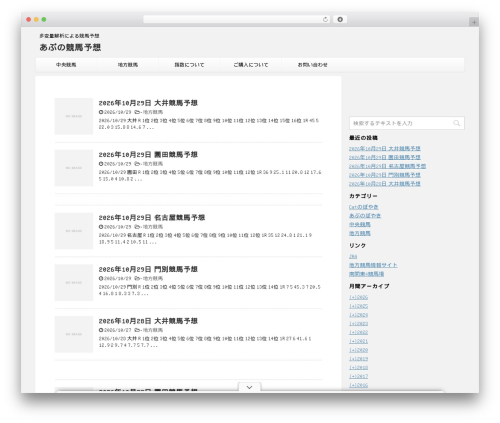Open sidebar recent post 10月28日 大井競馬予想
500x423 pixels.
[x=385, y=184]
